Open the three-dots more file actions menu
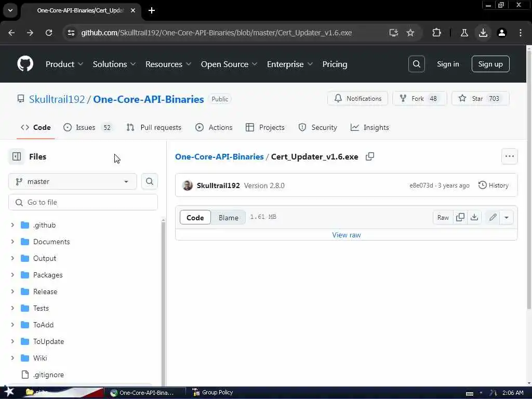532x399 pixels. coord(509,156)
